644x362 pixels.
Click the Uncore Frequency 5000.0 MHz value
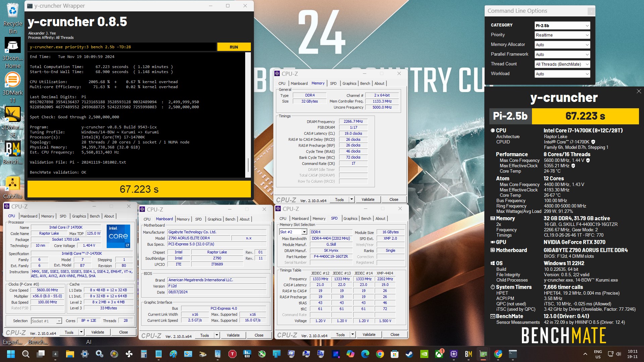[382, 107]
